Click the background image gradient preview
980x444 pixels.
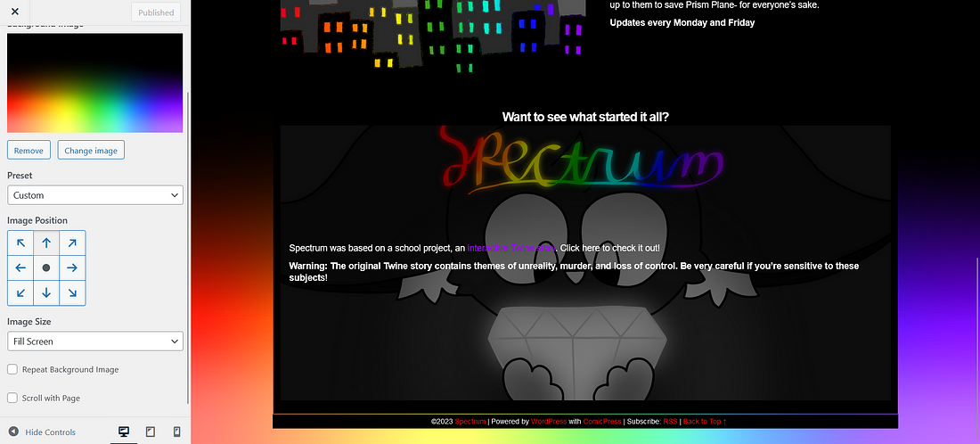(x=95, y=83)
